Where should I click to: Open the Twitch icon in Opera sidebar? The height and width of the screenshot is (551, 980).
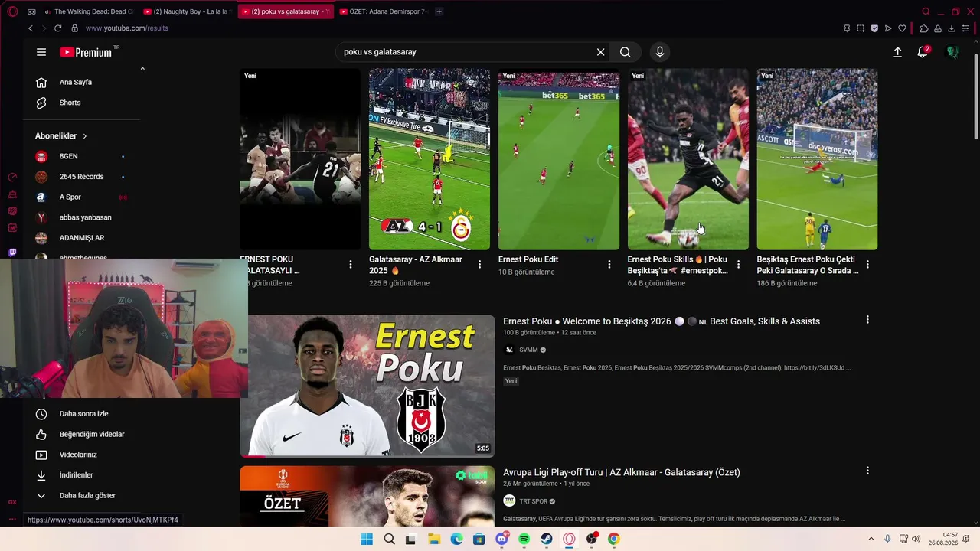coord(12,253)
